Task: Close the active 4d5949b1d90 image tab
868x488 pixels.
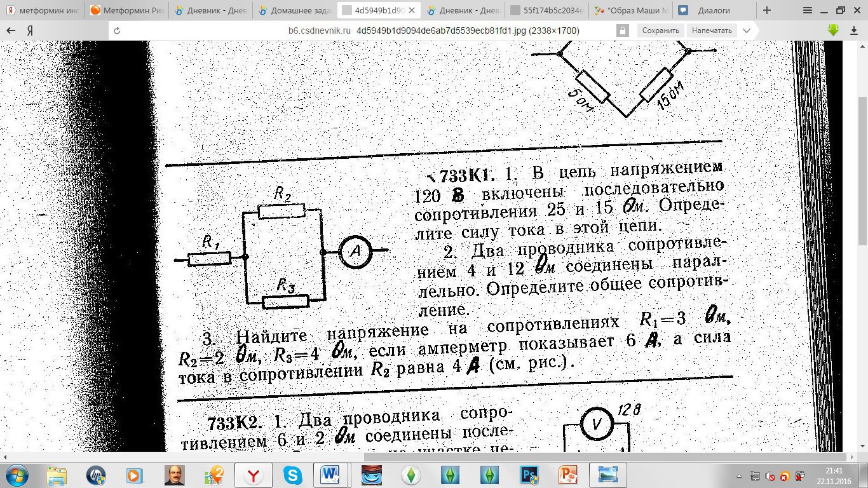Action: point(411,10)
